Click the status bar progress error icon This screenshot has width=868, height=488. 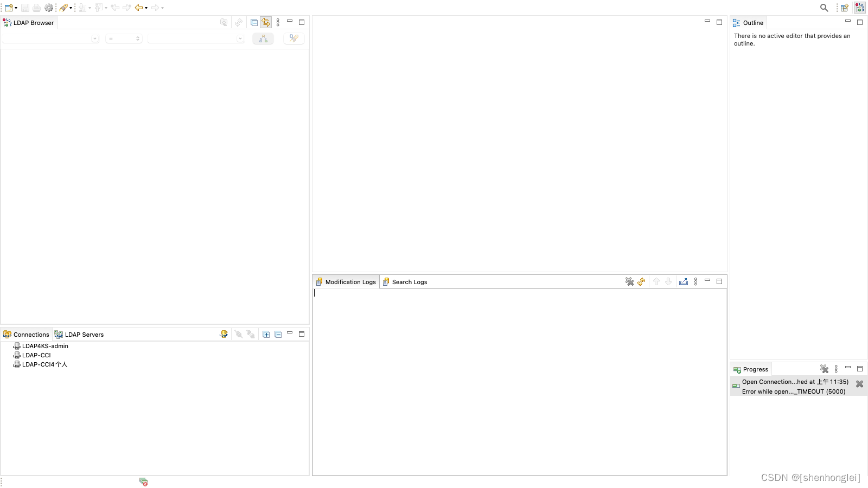143,481
